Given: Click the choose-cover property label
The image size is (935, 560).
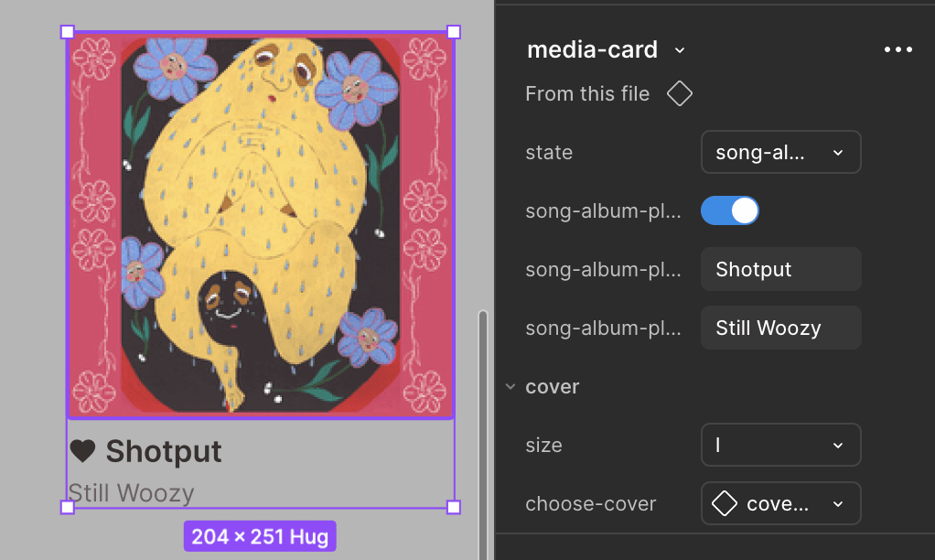Looking at the screenshot, I should [590, 503].
